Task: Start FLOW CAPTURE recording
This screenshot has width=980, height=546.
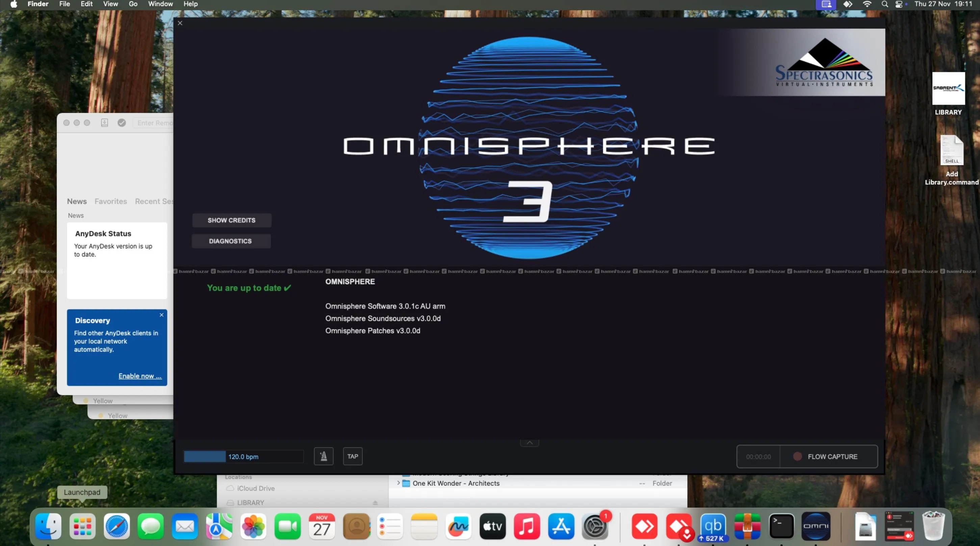Action: click(828, 456)
